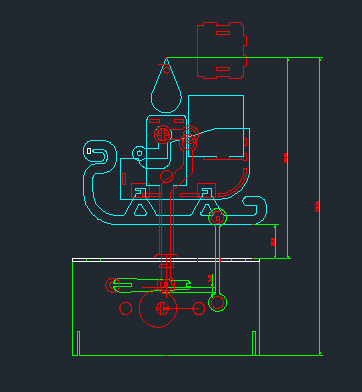Select the short red dimension text above base

point(273,242)
